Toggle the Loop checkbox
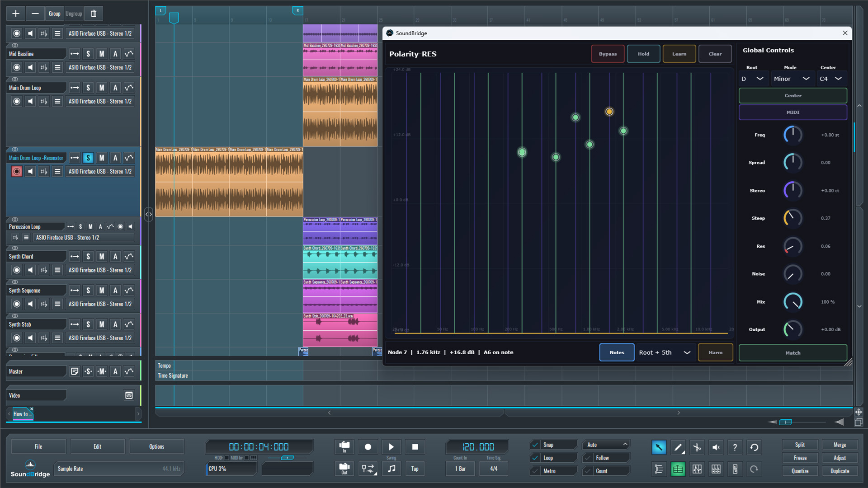The height and width of the screenshot is (488, 868). point(535,458)
